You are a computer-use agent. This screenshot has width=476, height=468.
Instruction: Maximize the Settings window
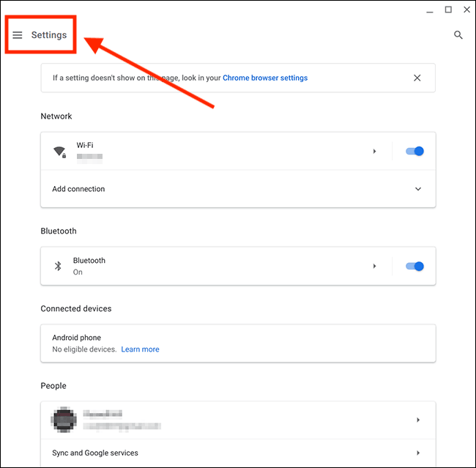click(x=448, y=10)
